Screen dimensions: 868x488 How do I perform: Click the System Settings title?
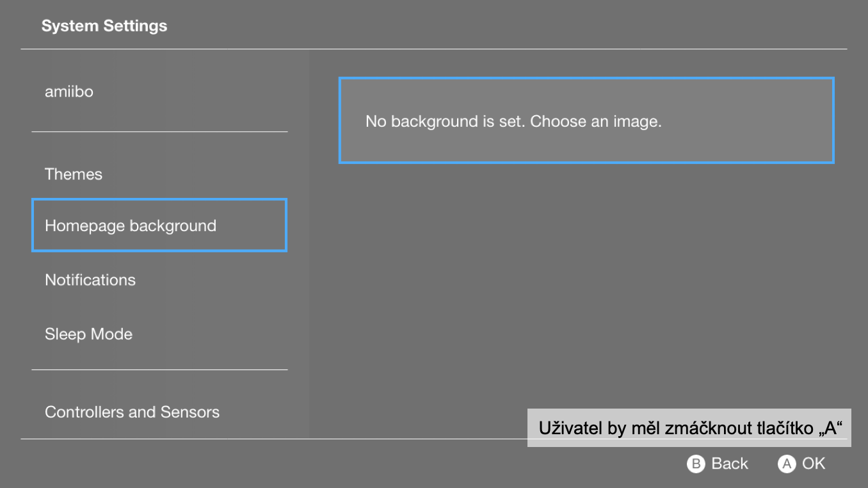pos(104,26)
